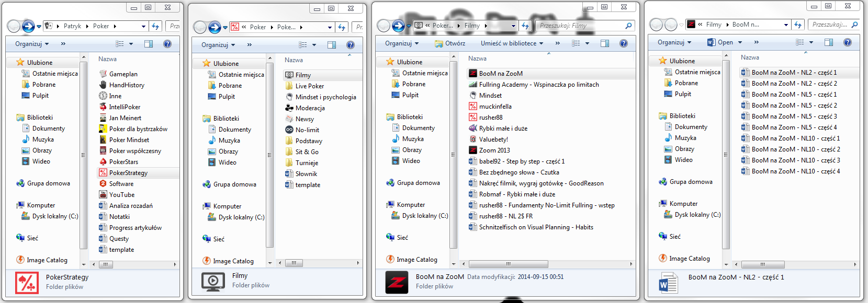Open view options dropdown in third window

(x=587, y=43)
